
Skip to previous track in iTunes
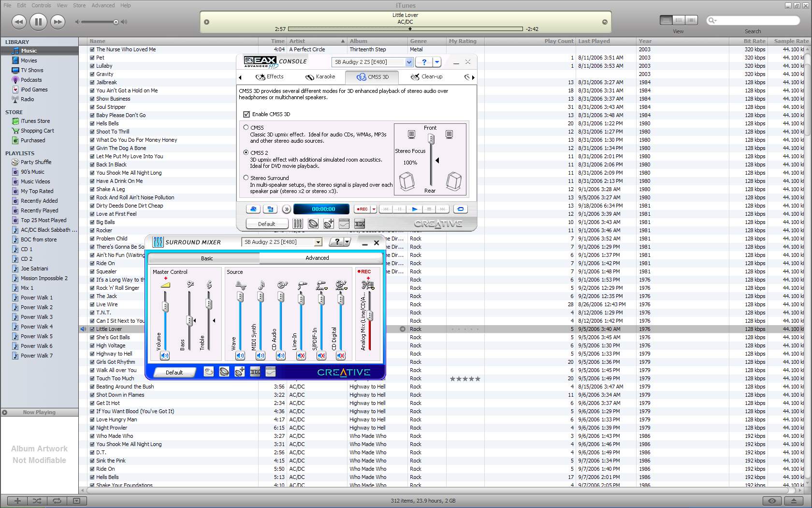click(x=19, y=22)
